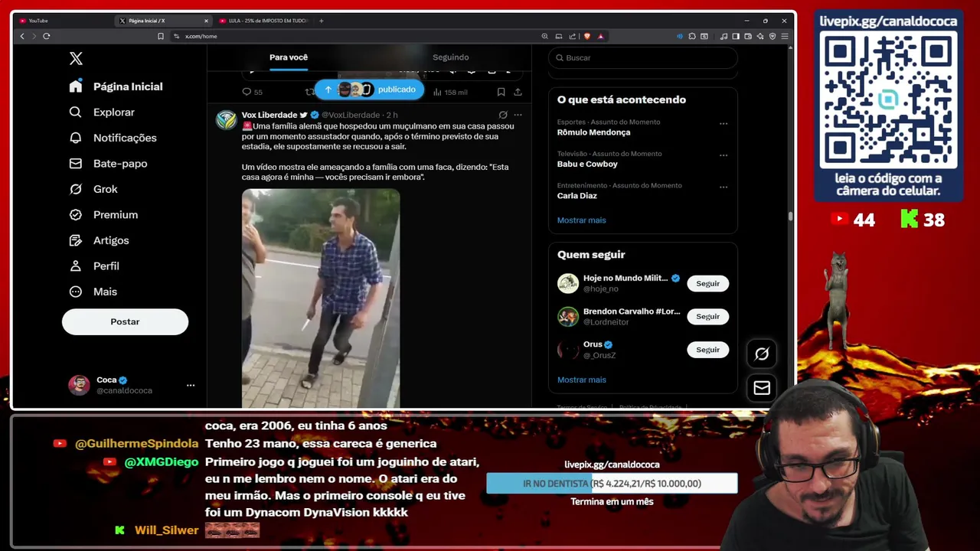Click the Postar button
This screenshot has width=980, height=551.
pyautogui.click(x=125, y=321)
